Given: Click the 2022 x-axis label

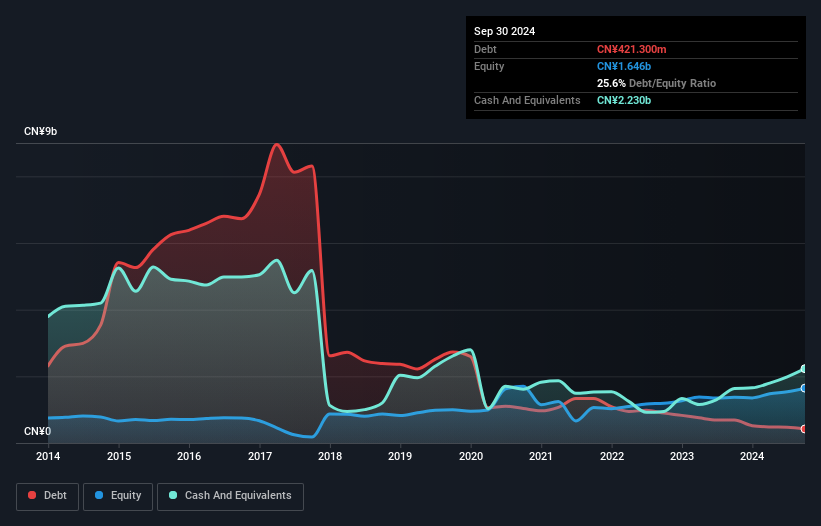Looking at the screenshot, I should click(612, 456).
